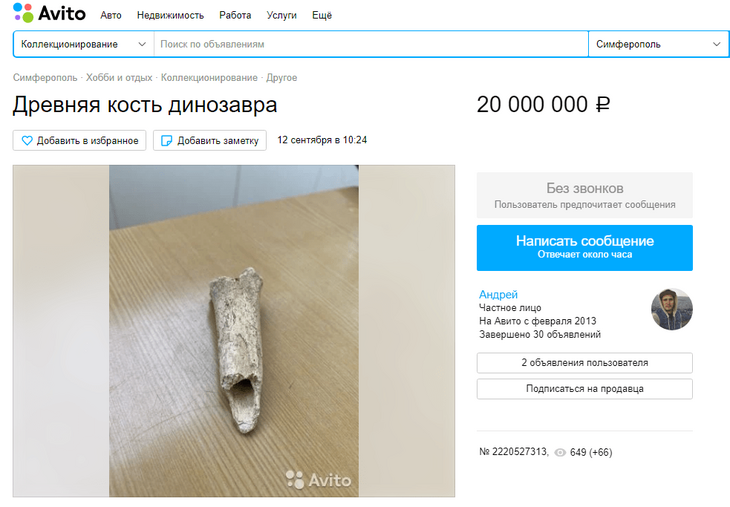Image resolution: width=730 pixels, height=507 pixels.
Task: View 2 объявления пользователя
Action: (584, 363)
